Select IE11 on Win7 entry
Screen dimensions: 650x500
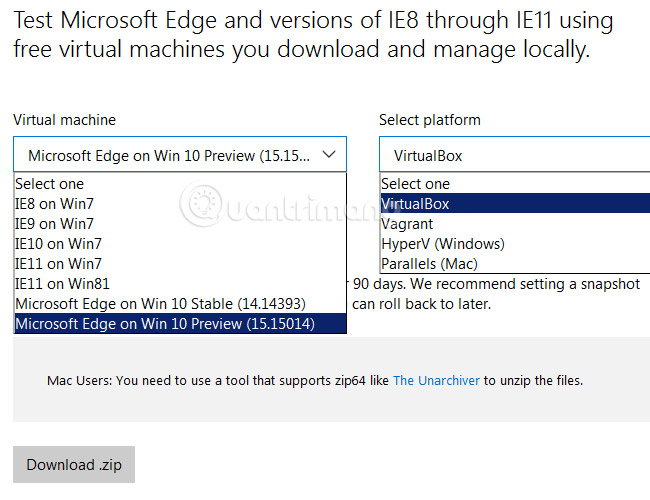(x=58, y=263)
